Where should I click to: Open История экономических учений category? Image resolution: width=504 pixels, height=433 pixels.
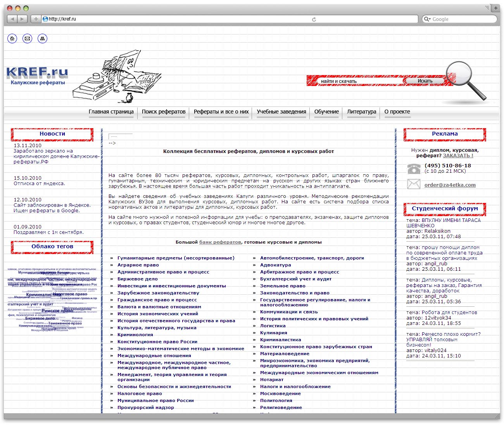(158, 314)
